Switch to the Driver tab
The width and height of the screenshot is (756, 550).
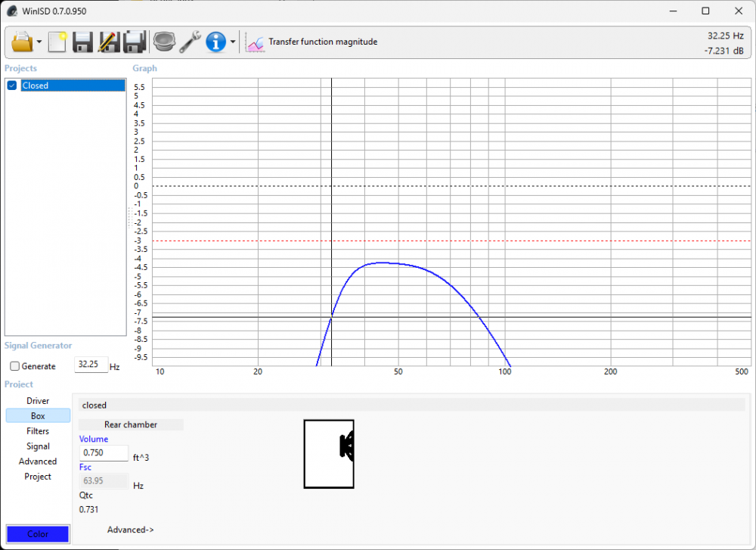pos(38,401)
